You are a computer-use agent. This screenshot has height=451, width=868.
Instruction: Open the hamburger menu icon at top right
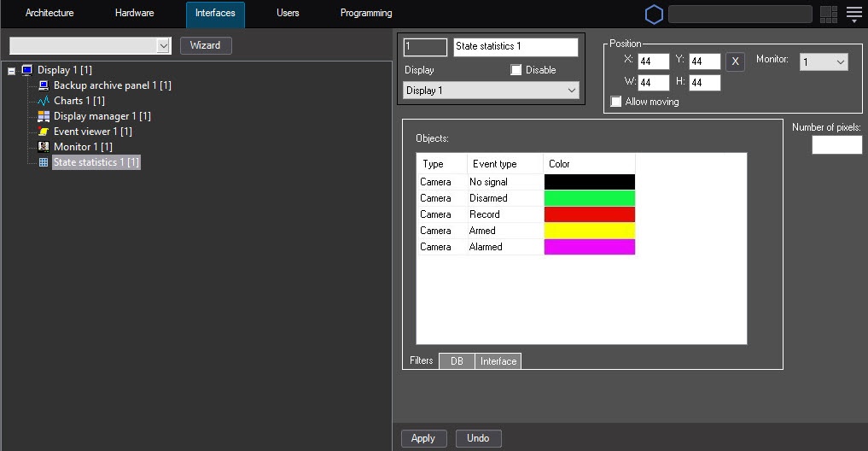(854, 14)
